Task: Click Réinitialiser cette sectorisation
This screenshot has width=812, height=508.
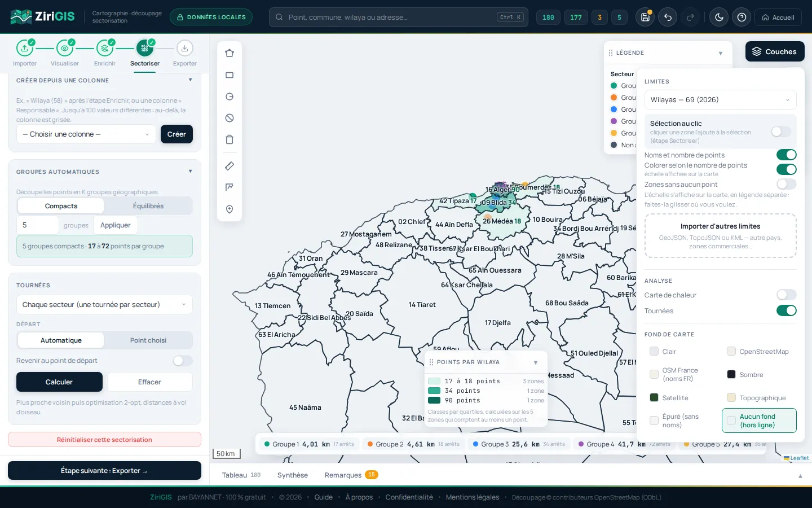Action: pyautogui.click(x=104, y=440)
